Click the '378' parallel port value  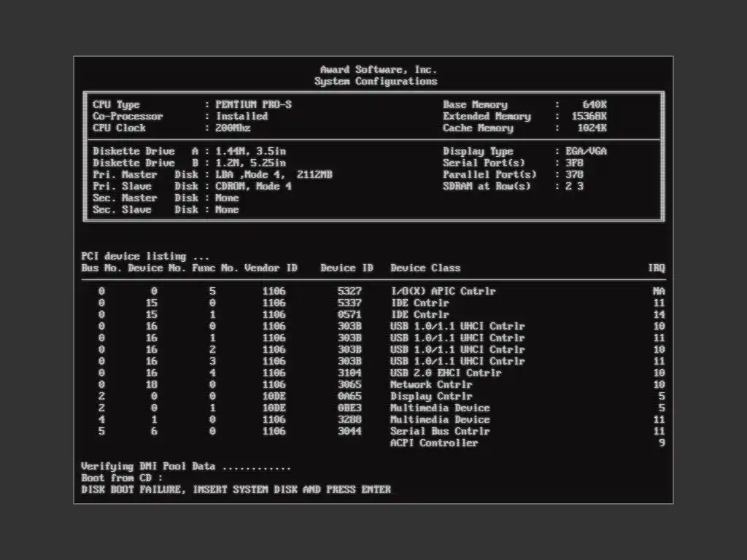(x=575, y=174)
